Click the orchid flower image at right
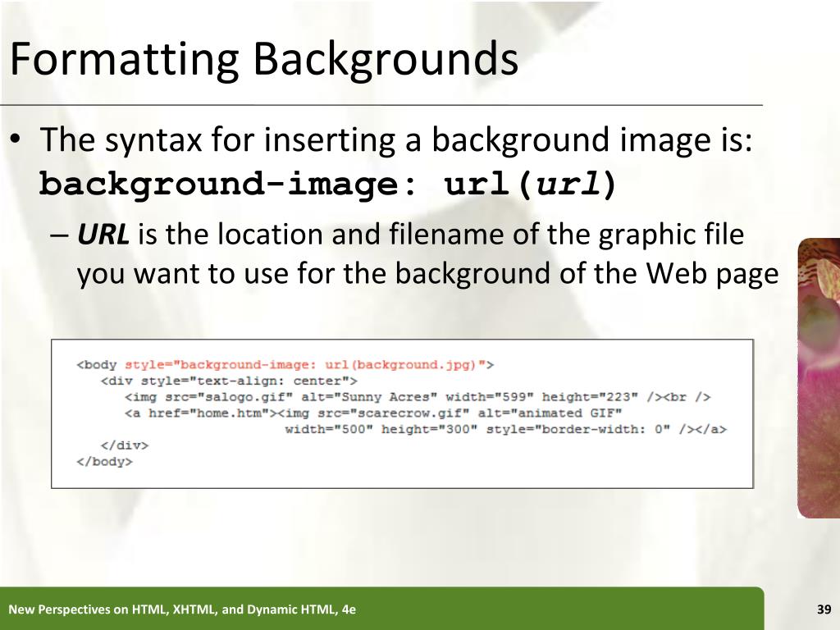 pyautogui.click(x=819, y=378)
